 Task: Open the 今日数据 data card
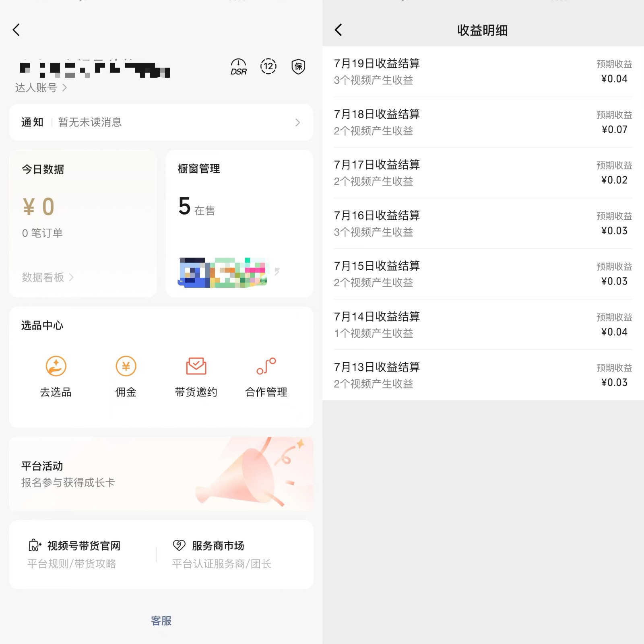point(83,201)
